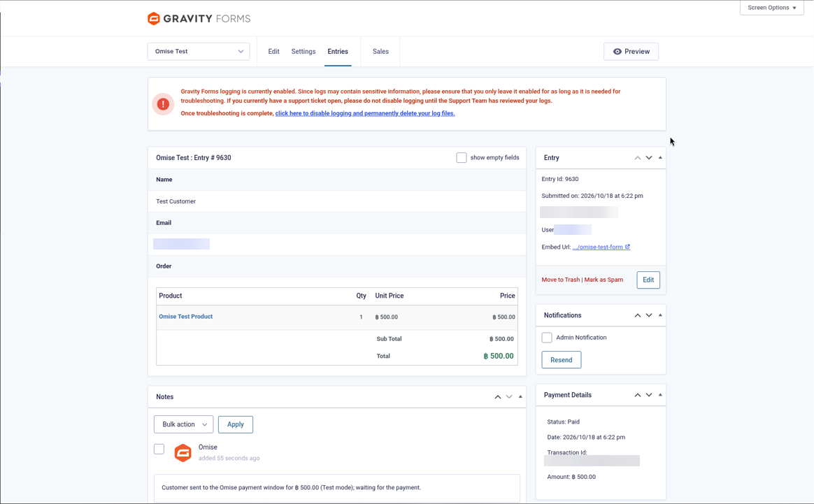The height and width of the screenshot is (504, 814).
Task: Move Notifications panel up
Action: [638, 315]
